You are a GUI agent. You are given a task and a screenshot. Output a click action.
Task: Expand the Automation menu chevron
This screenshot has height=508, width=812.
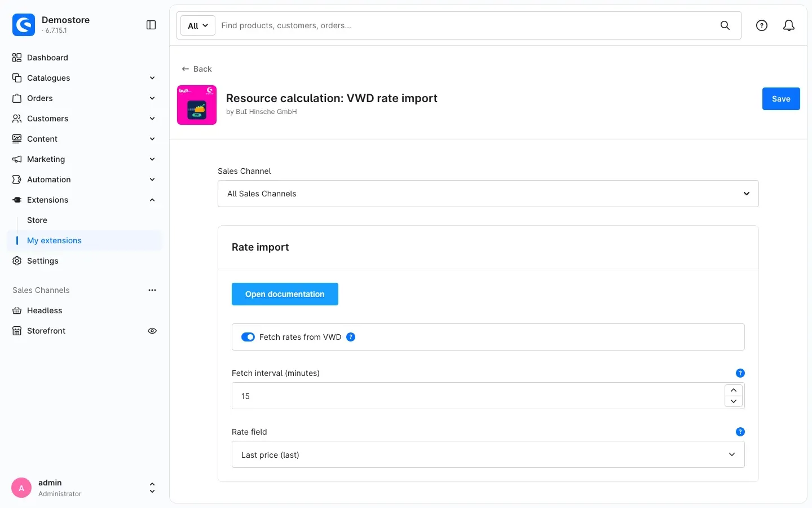pos(152,179)
